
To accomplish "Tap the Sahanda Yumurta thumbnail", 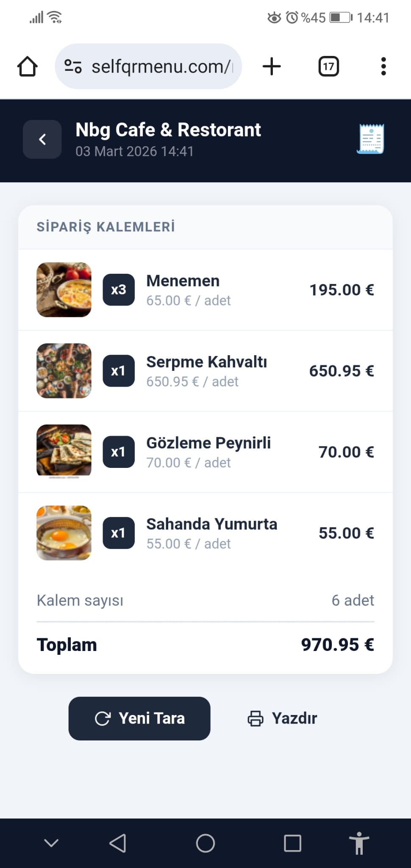I will tap(64, 533).
